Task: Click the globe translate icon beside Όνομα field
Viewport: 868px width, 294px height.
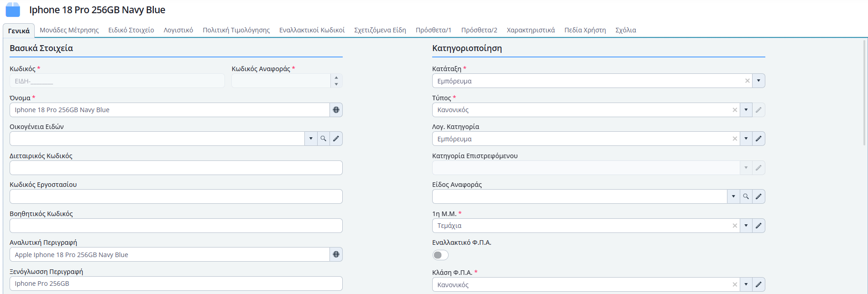Action: coord(336,110)
